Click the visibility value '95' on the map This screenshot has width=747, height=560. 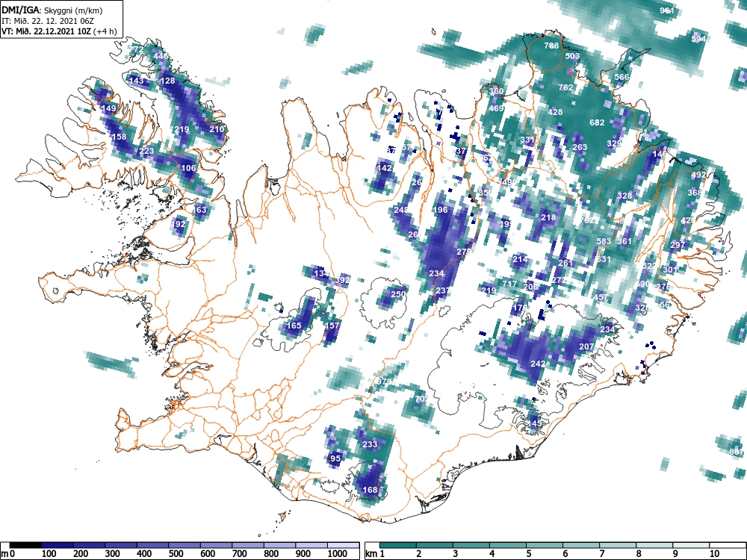click(335, 459)
